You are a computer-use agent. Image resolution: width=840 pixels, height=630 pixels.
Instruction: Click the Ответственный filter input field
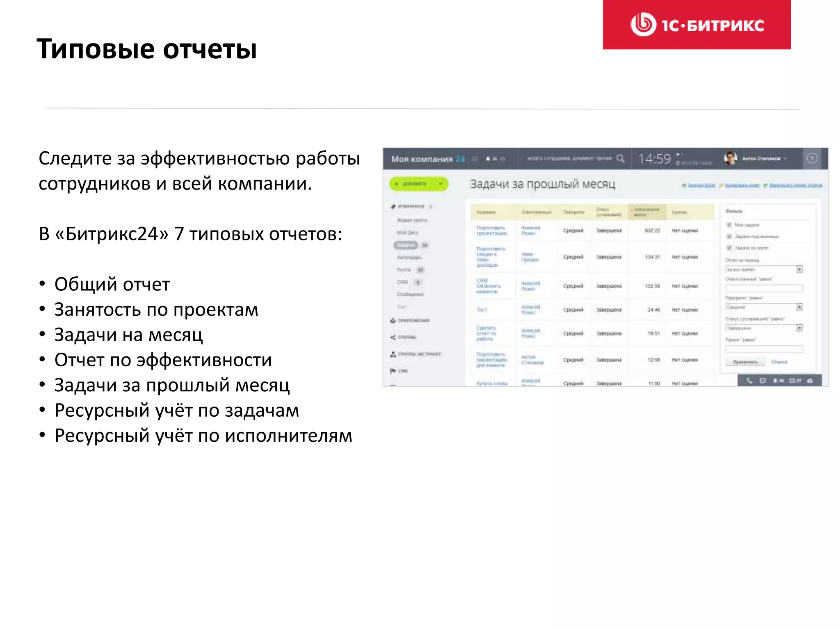click(x=764, y=288)
